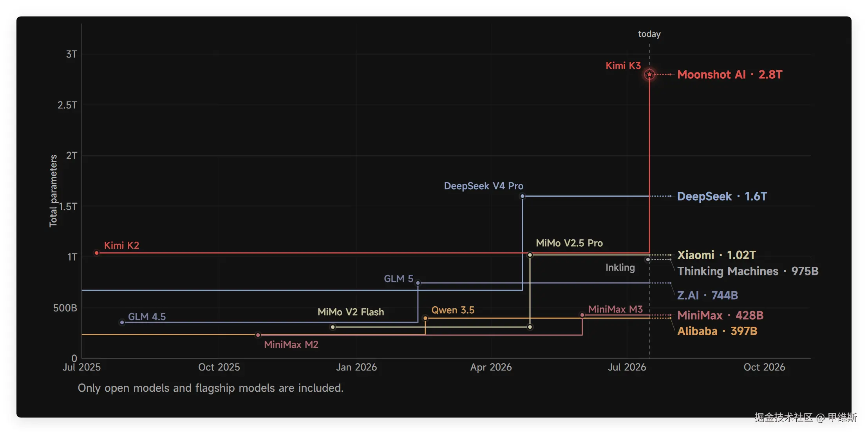Select the 'Thinking Machines · 975B' series label
Image resolution: width=868 pixels, height=434 pixels.
coord(748,271)
